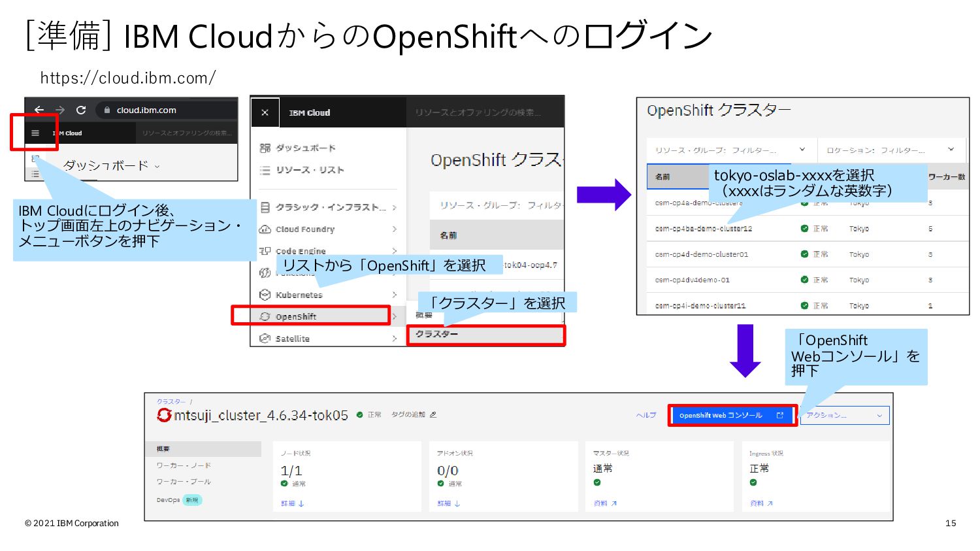Click green check under アドオン状況 0/0
The width and height of the screenshot is (980, 551).
click(x=441, y=484)
